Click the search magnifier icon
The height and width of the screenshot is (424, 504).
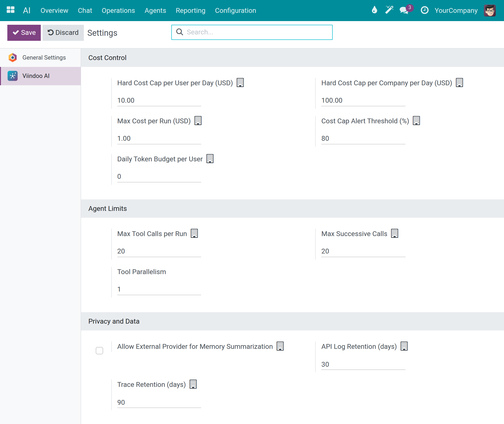pos(180,32)
